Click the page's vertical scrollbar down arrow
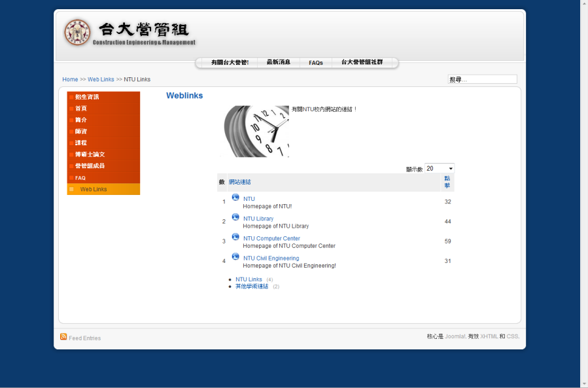 [x=583, y=383]
